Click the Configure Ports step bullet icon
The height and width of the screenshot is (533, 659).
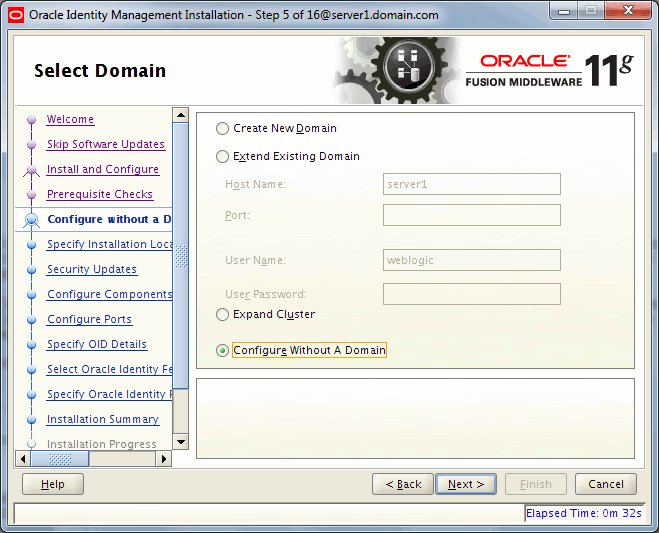tap(32, 319)
